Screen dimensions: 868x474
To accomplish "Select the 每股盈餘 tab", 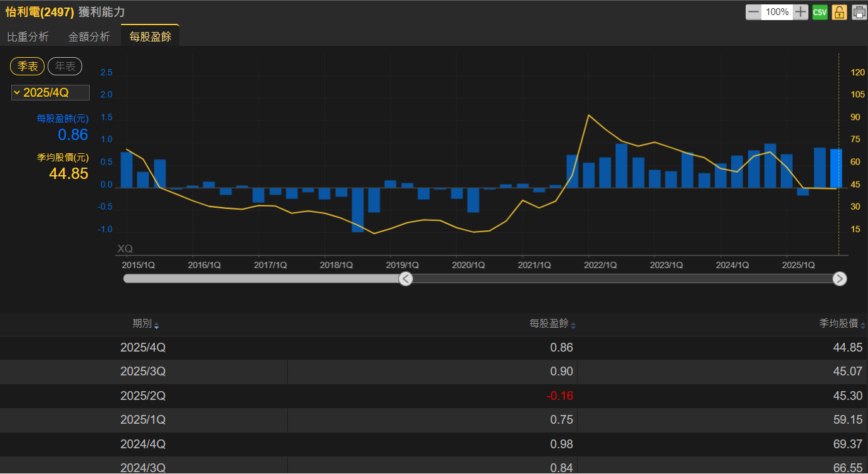I will 150,37.
